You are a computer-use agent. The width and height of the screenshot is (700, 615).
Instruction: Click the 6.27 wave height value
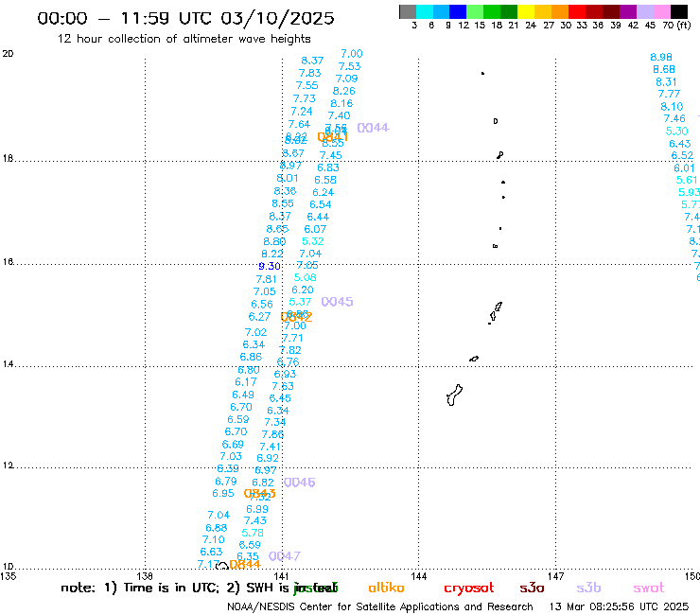(x=260, y=317)
